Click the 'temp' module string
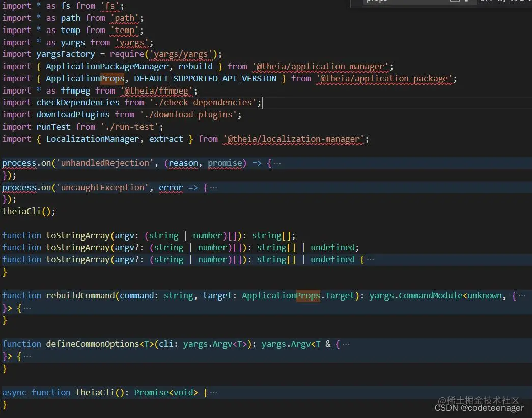The height and width of the screenshot is (418, 532). point(125,30)
